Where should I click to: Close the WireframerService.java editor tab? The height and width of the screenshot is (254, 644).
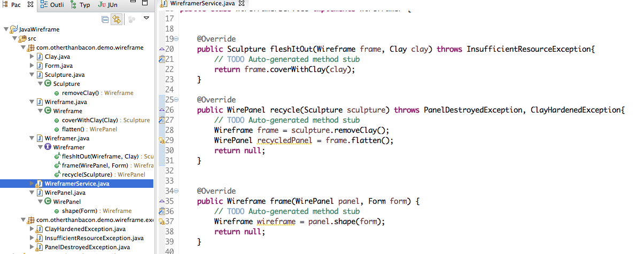[241, 4]
